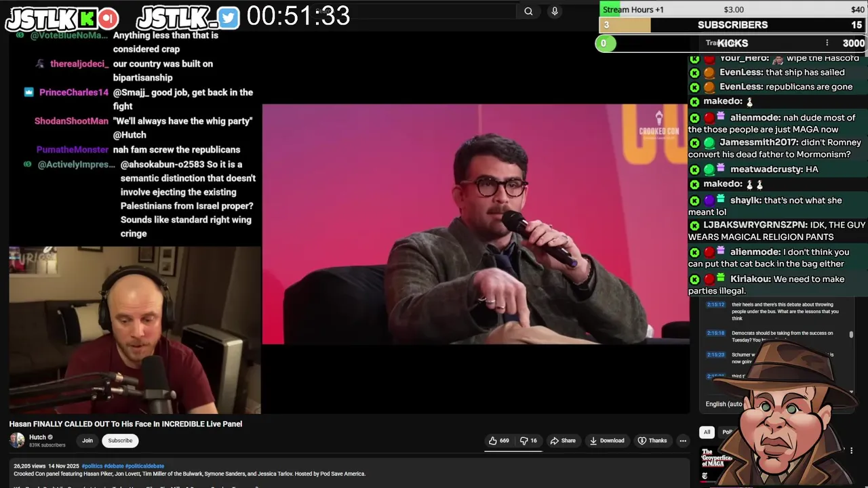Open the Thanks donation button
The image size is (868, 488).
coord(652,441)
